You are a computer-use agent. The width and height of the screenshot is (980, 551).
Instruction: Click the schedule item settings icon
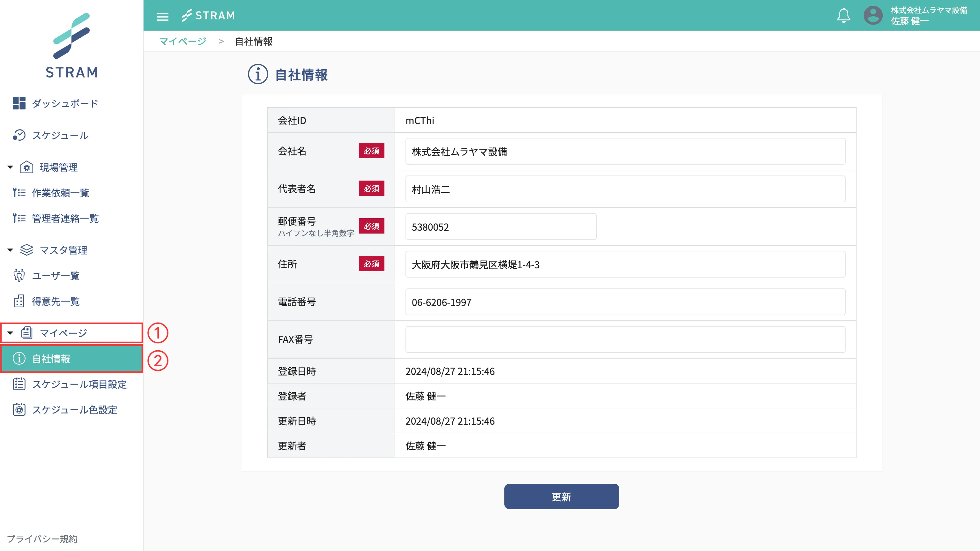pos(19,384)
